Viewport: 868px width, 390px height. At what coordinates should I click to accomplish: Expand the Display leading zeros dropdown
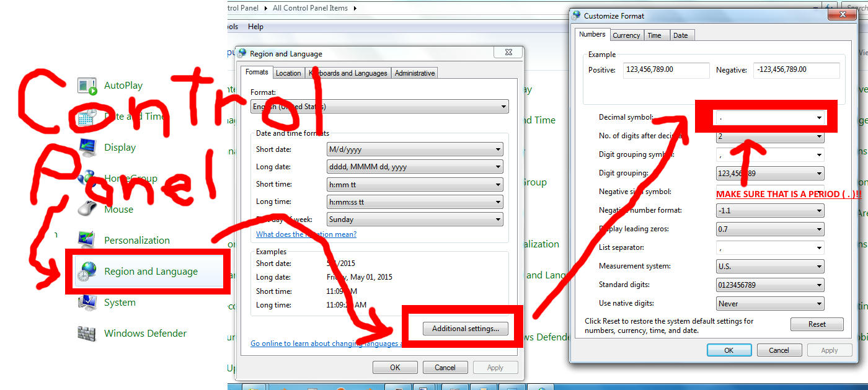[770, 229]
